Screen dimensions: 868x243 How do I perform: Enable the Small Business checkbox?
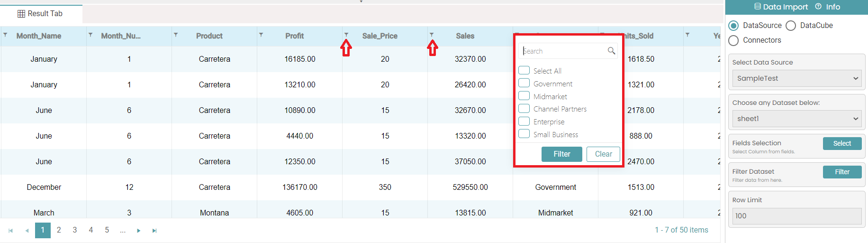[524, 134]
